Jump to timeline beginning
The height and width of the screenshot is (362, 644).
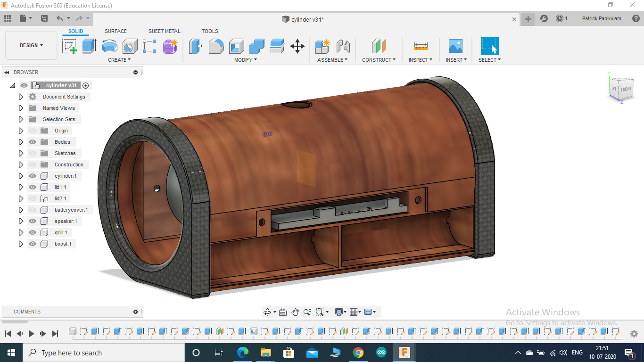pos(8,334)
